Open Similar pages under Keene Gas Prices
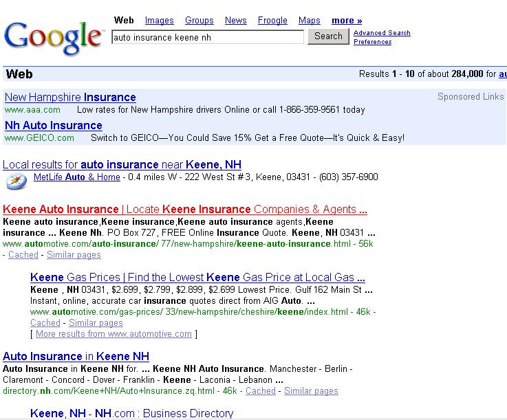Screen dimensions: 507x420 point(96,323)
